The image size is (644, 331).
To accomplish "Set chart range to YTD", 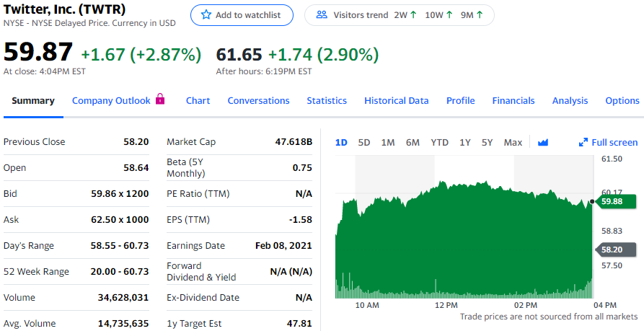I will tap(439, 143).
